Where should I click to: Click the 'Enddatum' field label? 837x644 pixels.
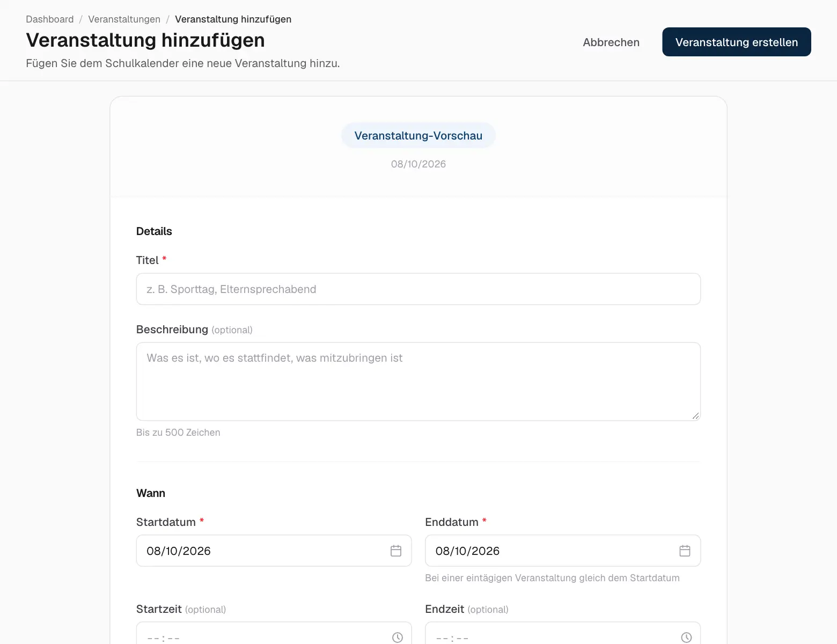tap(452, 522)
